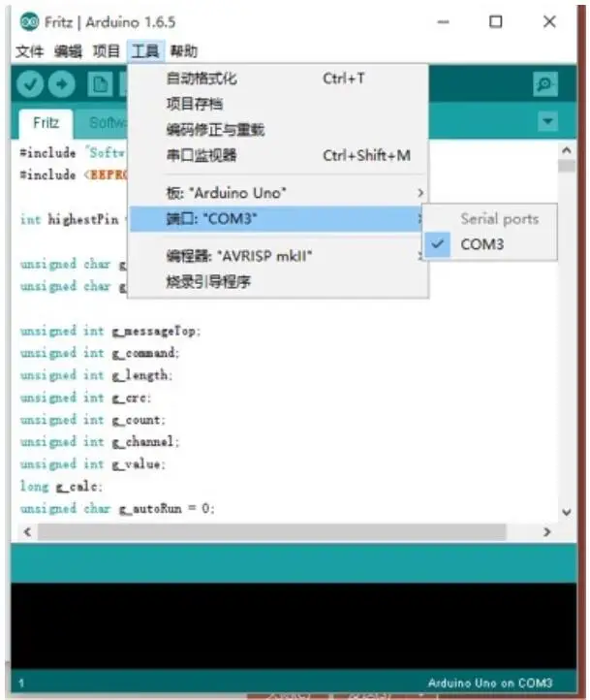Viewport: 590px width, 700px height.
Task: Click the horizontal scrollbar thumb
Action: point(271,531)
